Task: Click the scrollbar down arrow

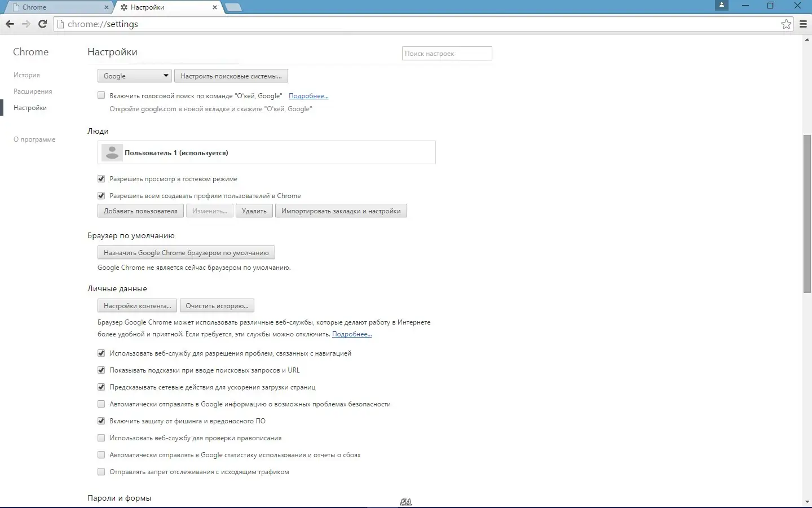Action: click(807, 501)
